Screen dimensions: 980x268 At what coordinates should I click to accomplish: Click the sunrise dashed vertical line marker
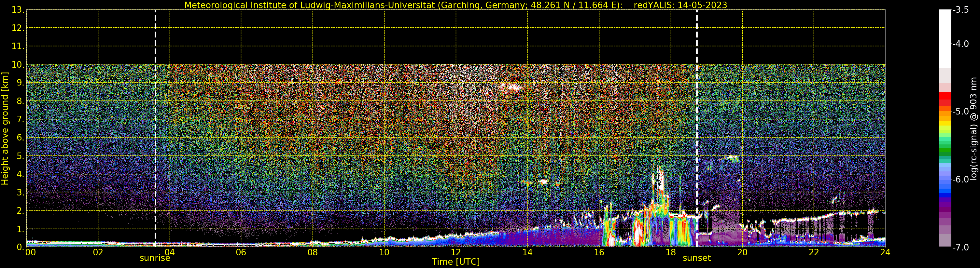coord(155,128)
